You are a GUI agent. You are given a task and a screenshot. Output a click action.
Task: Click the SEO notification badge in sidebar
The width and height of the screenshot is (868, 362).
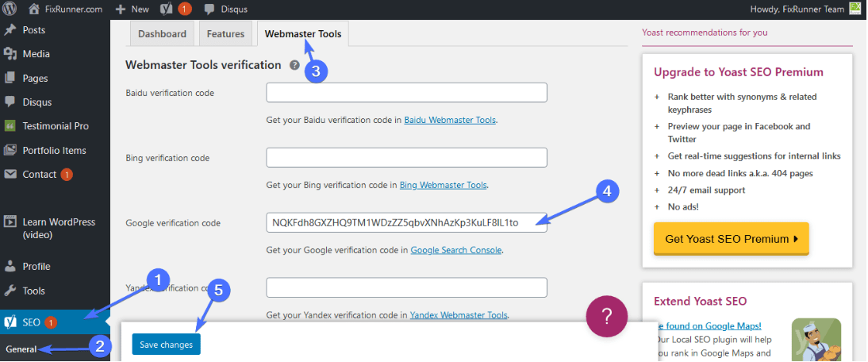coord(51,322)
